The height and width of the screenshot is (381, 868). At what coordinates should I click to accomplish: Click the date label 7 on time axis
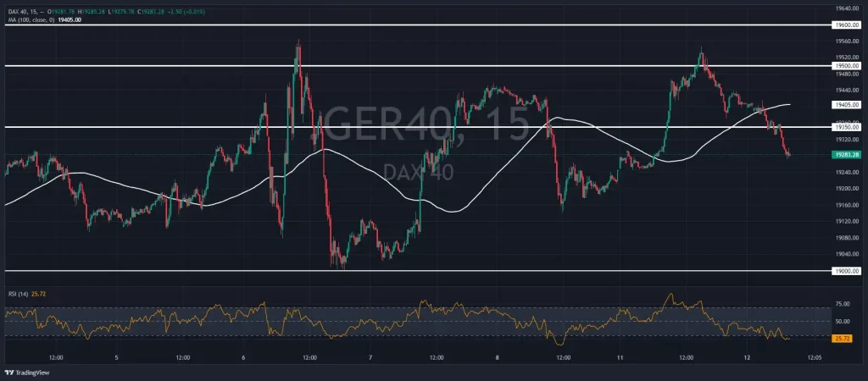370,358
